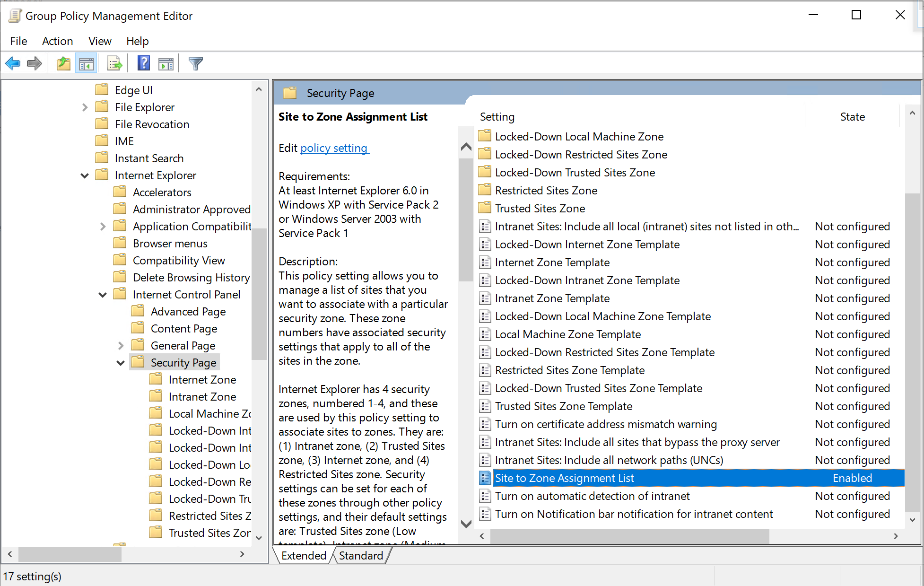Screen dimensions: 924x586
Task: Click the Enabled state of Site to Zone
Action: (852, 478)
